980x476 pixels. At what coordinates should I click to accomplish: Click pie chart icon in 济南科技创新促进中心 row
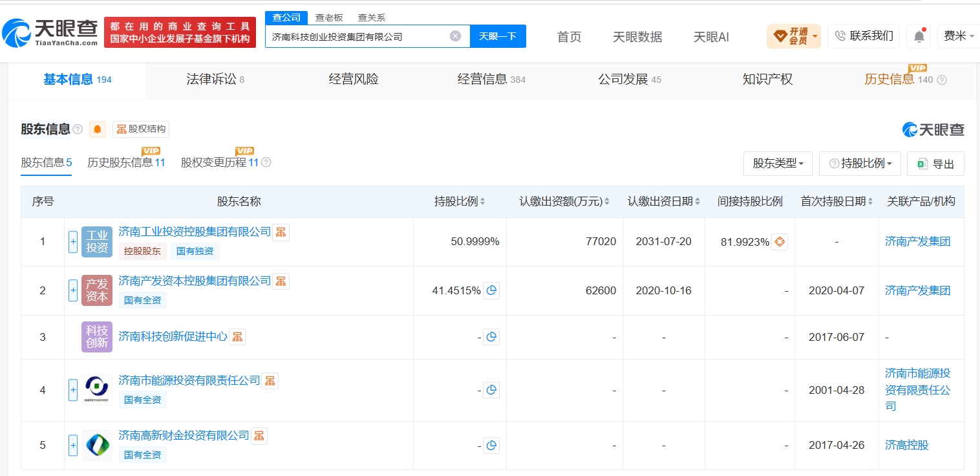click(491, 337)
